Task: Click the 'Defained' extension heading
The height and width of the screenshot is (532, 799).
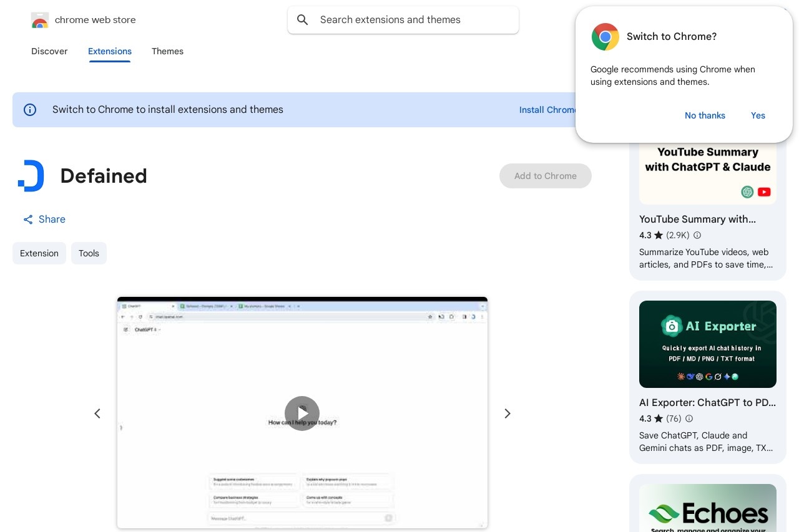Action: 104,176
